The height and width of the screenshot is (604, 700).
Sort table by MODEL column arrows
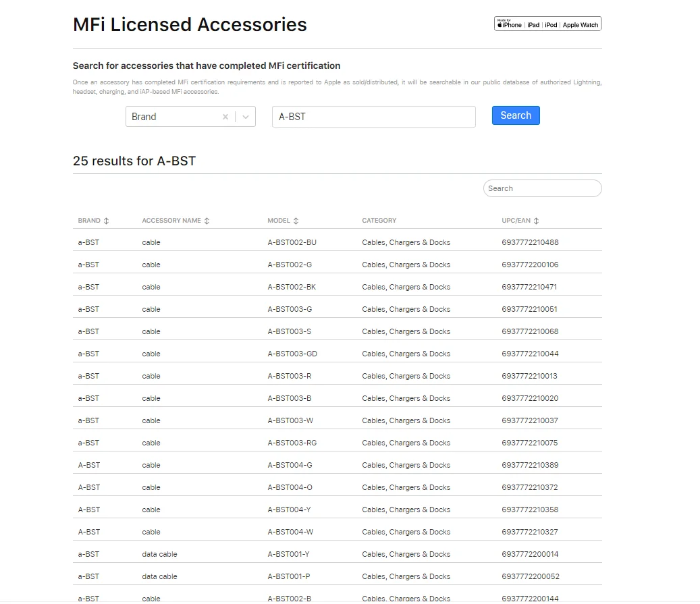click(296, 220)
